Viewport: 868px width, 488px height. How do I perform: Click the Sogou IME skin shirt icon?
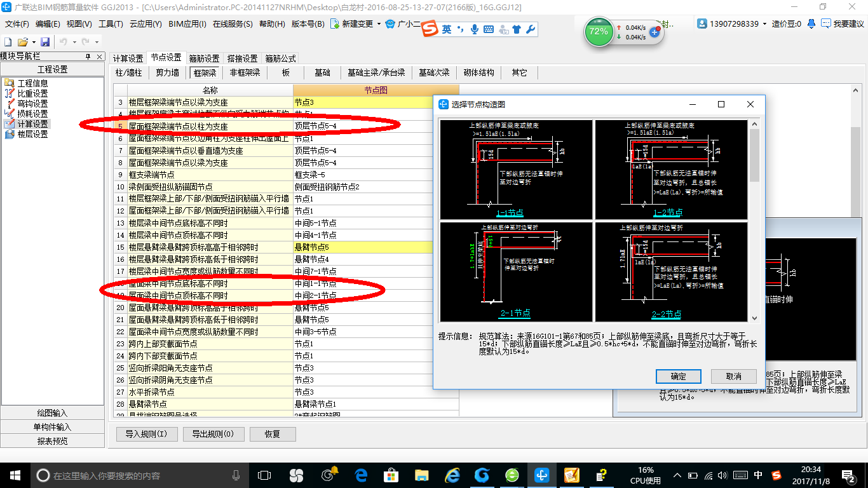517,29
